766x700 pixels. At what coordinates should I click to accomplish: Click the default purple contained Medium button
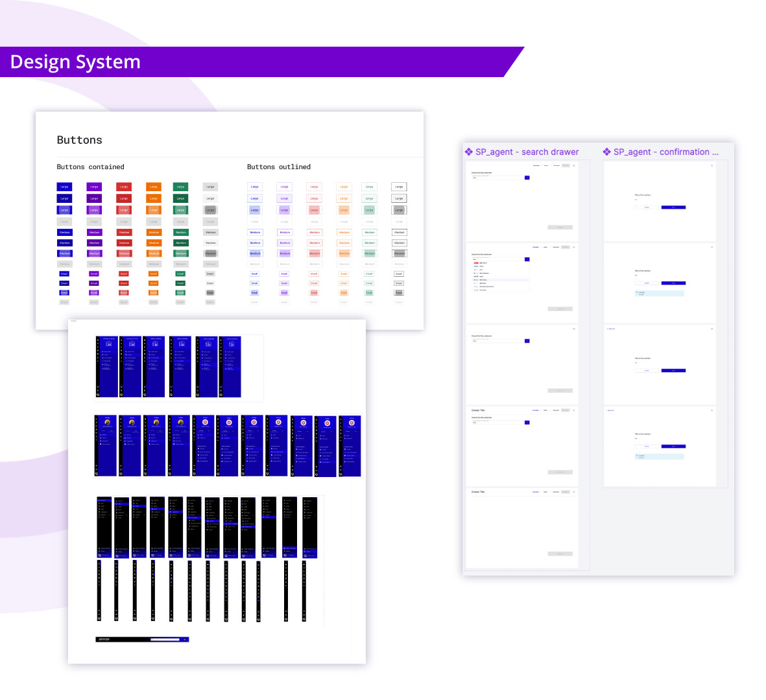pos(95,232)
